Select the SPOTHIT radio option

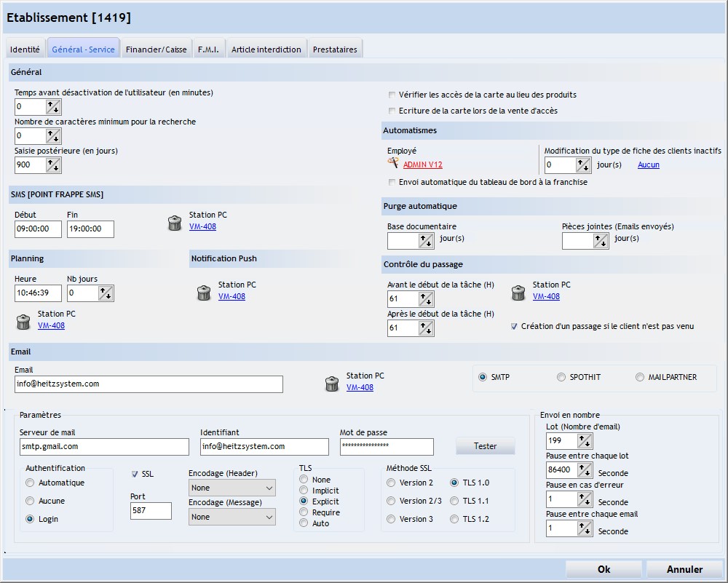click(x=561, y=377)
